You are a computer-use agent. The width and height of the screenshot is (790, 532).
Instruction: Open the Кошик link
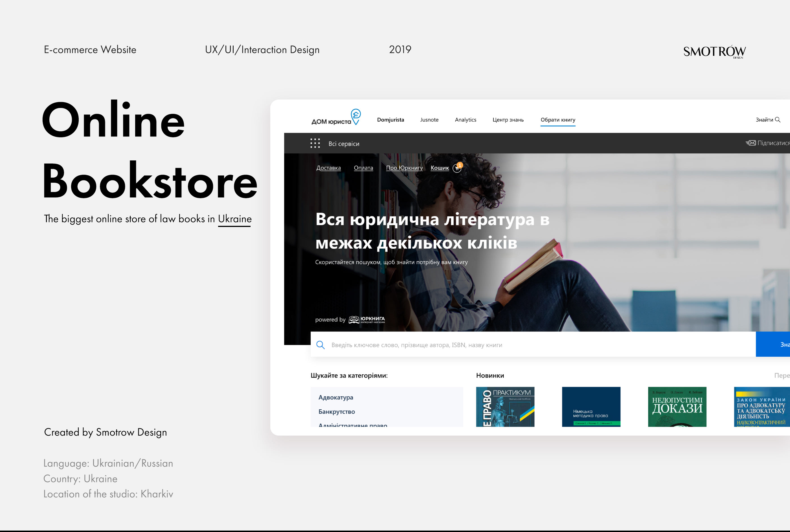(440, 168)
